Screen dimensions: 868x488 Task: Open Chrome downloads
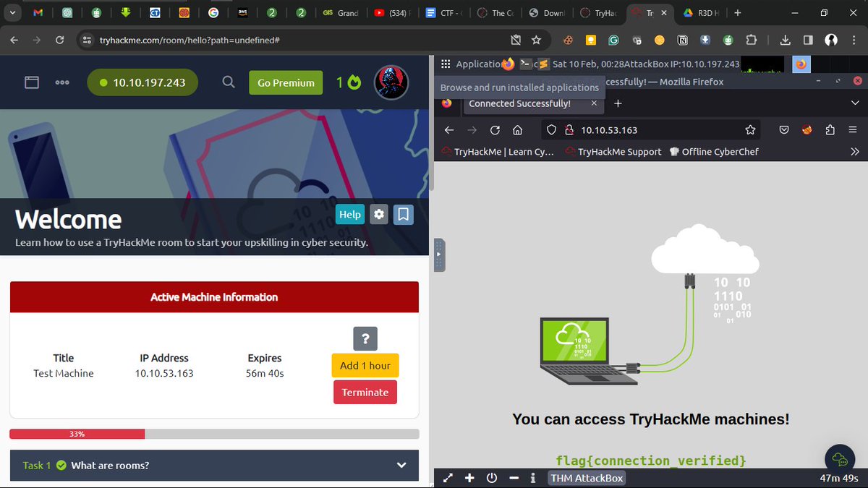(x=786, y=40)
